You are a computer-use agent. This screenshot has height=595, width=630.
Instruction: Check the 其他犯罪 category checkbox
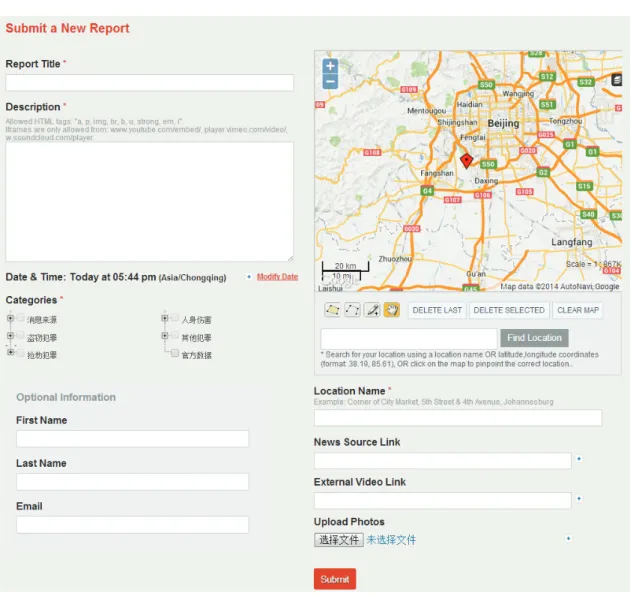click(175, 335)
